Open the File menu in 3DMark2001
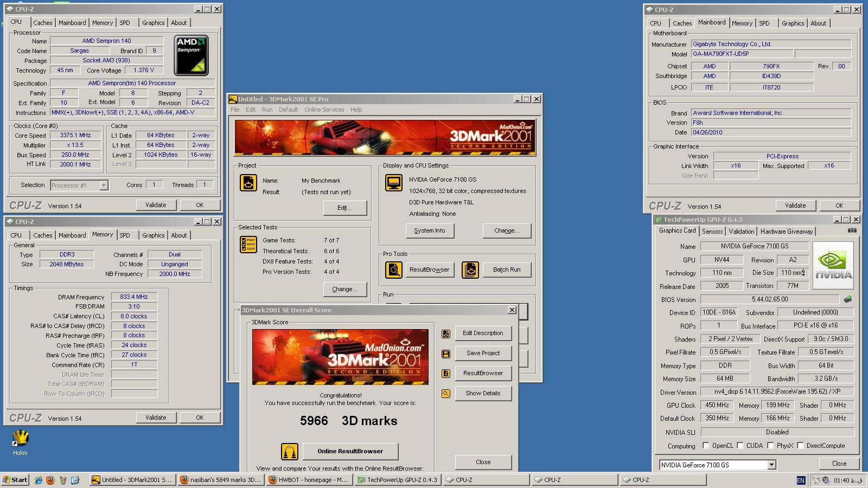The image size is (868, 488). tap(235, 110)
